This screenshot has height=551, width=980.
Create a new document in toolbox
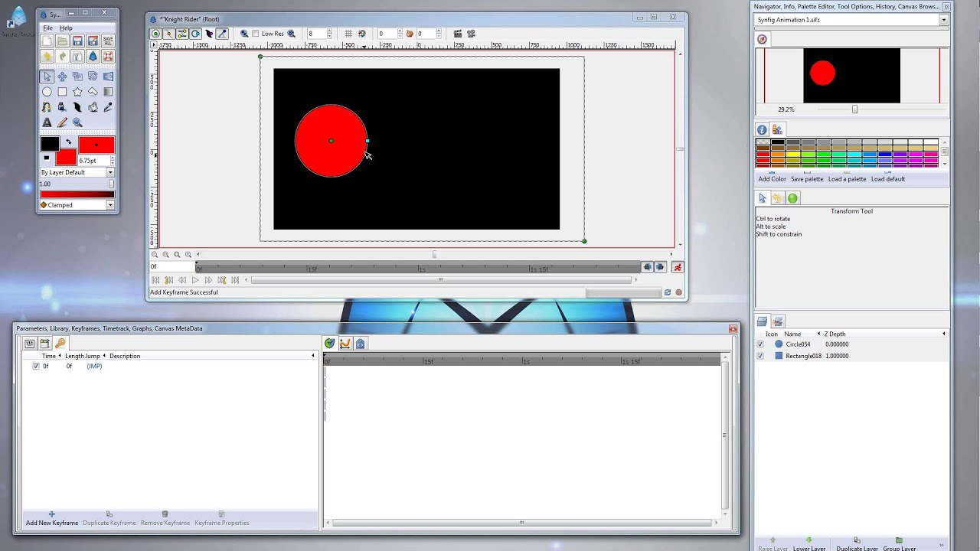point(47,41)
